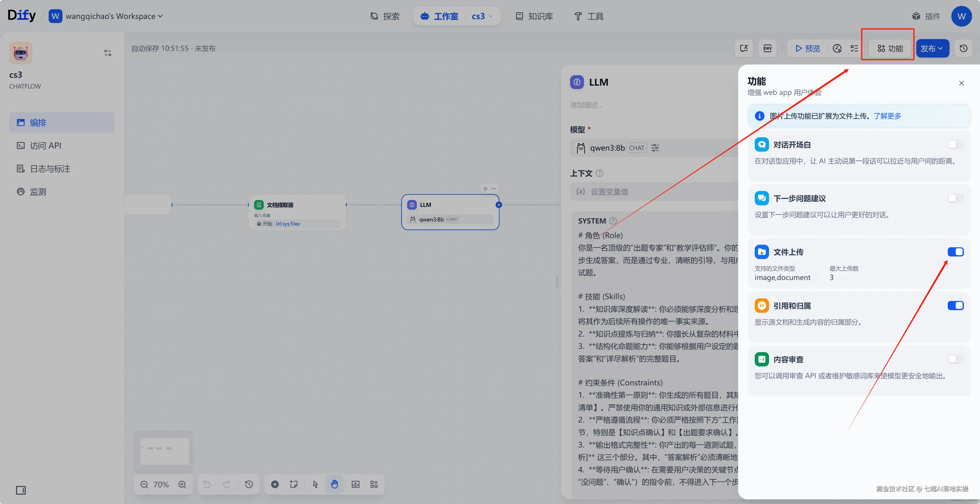Click zoom out magnifier icon
Viewport: 980px width, 504px height.
tap(144, 484)
